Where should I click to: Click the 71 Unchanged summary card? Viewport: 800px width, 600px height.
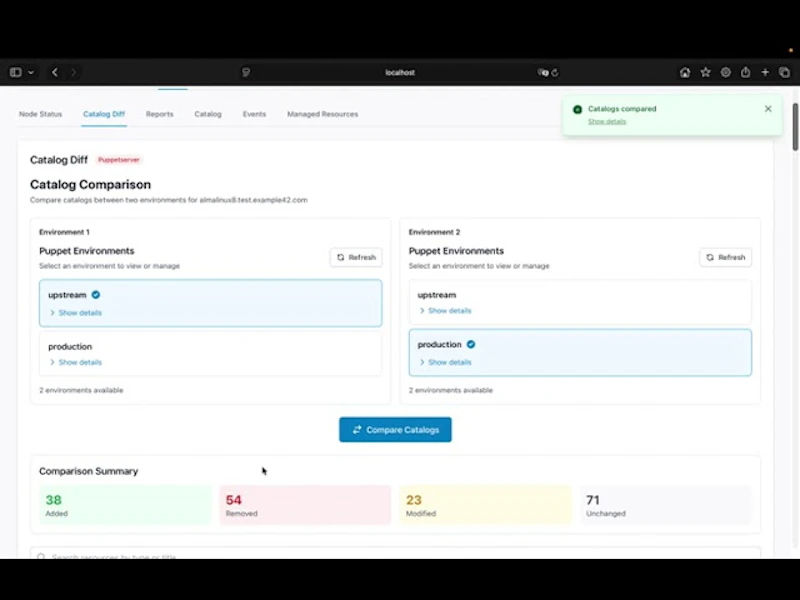point(666,505)
